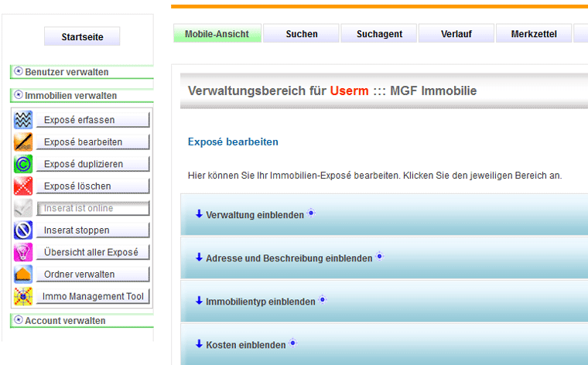Click the Exposé bearbeiten pencil icon
This screenshot has width=588, height=365.
23,142
